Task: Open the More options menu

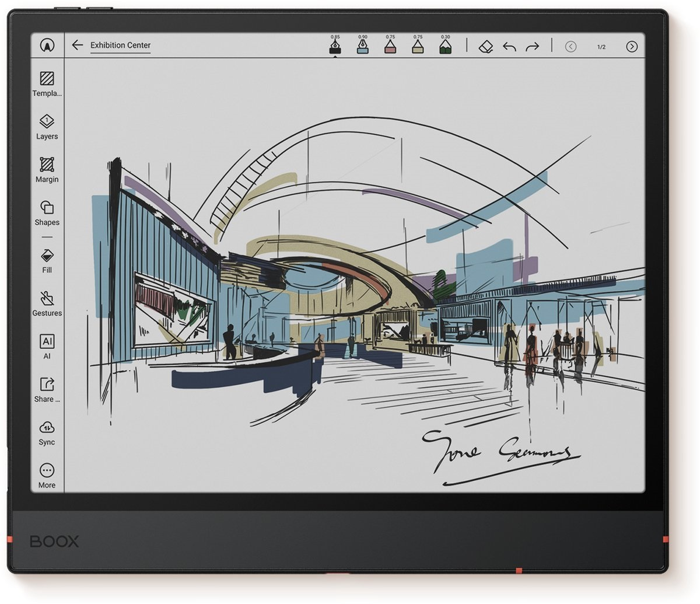Action: [47, 476]
